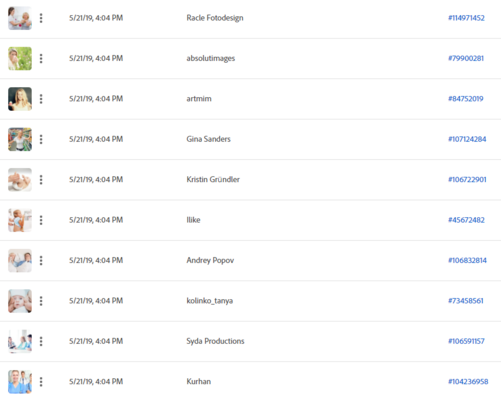Open more options for Ilike row
This screenshot has height=400, width=501.
(41, 220)
